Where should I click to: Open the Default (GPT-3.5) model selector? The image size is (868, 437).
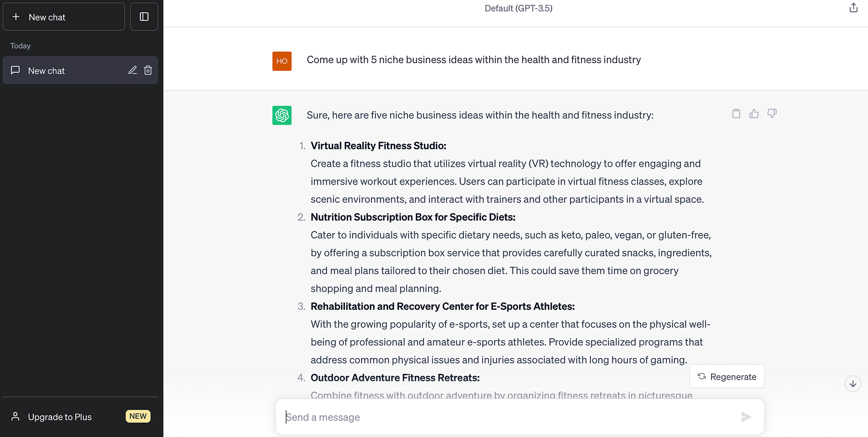pos(518,8)
